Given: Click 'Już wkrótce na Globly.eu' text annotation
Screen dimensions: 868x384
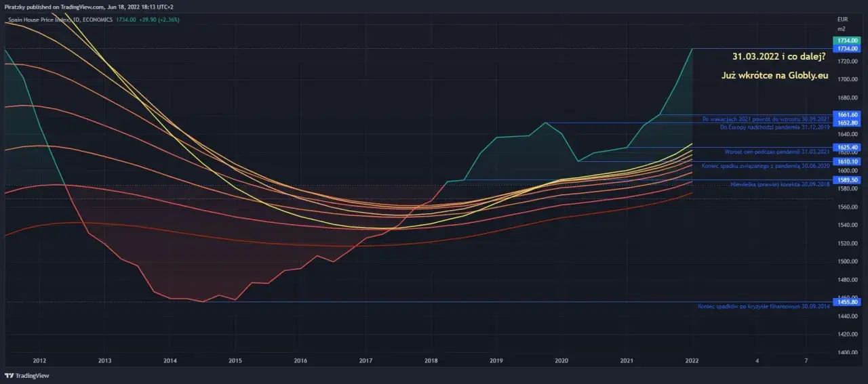Looking at the screenshot, I should click(774, 76).
